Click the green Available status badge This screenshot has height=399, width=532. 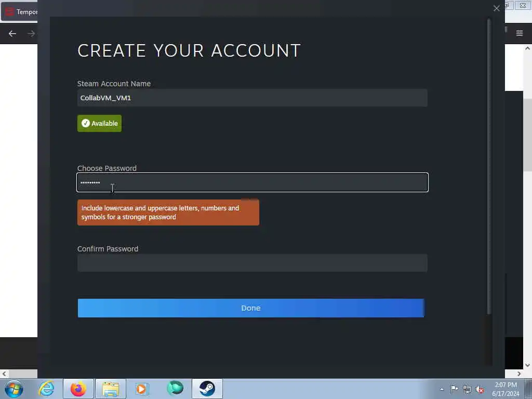tap(99, 123)
